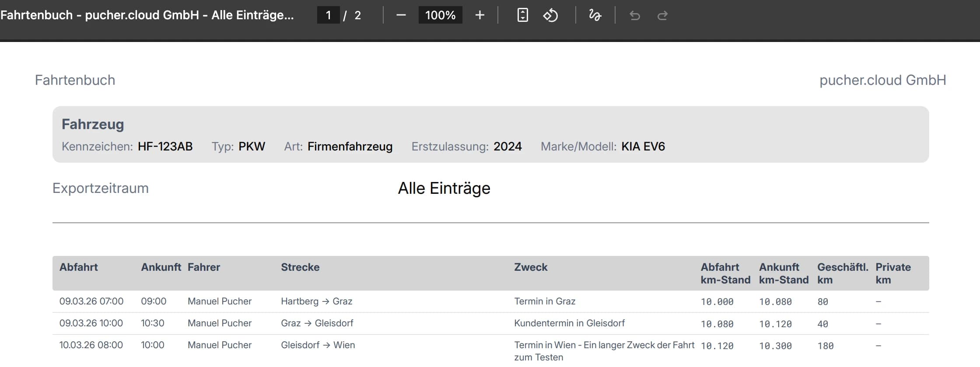Redo the last annotation
The height and width of the screenshot is (367, 980).
point(662,16)
